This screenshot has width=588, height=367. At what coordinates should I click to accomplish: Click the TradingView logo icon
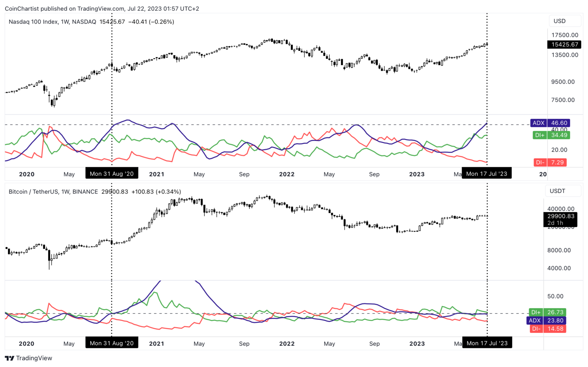(10, 358)
